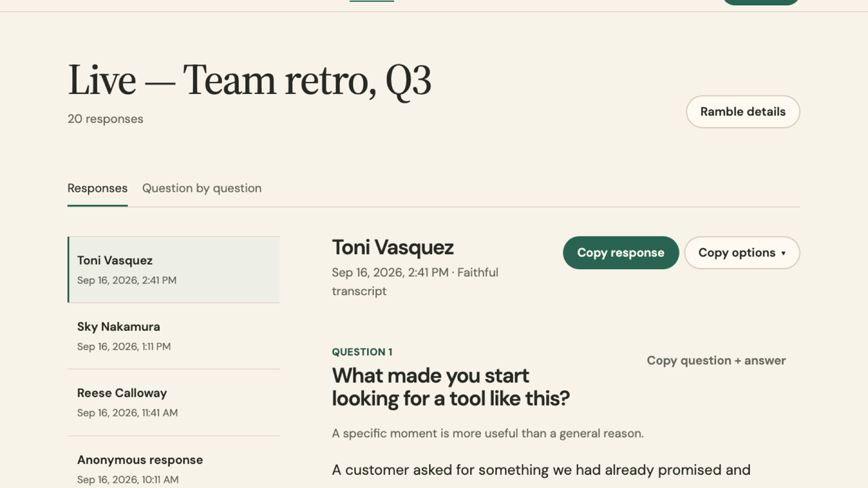
Task: Click the Faithful transcript label
Action: tap(415, 282)
